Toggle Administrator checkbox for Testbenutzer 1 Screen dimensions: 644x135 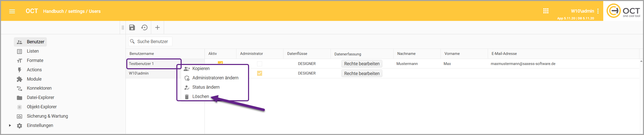click(x=259, y=64)
